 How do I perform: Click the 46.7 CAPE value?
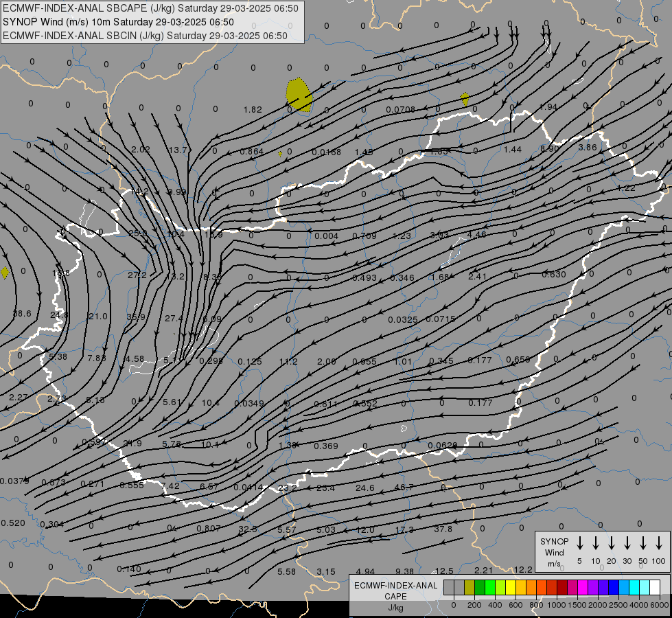pos(404,488)
